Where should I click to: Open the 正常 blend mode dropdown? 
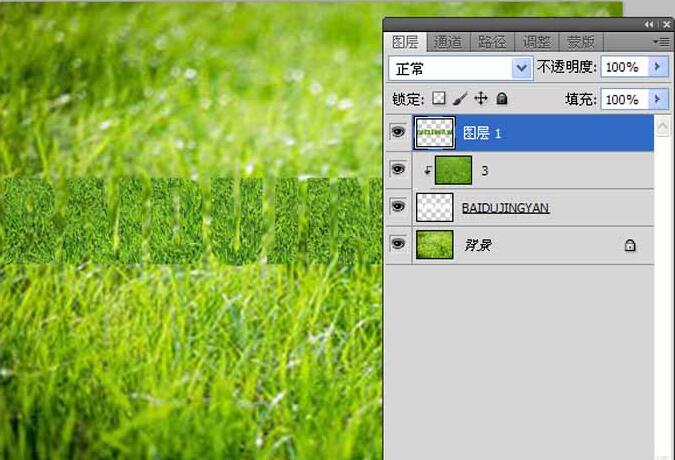(x=520, y=68)
